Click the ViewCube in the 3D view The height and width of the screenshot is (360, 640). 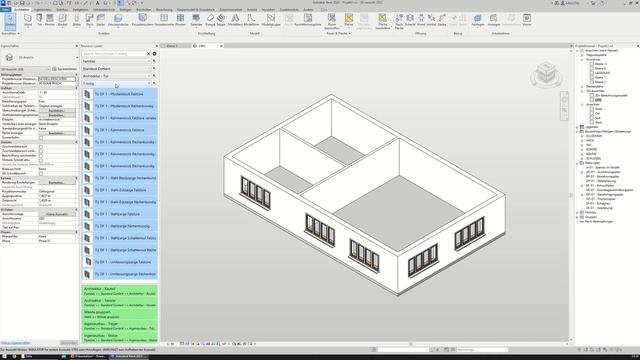[546, 74]
